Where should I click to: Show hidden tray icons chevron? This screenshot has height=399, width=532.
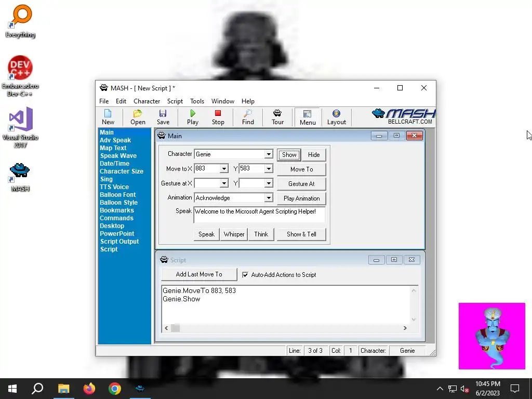pyautogui.click(x=440, y=389)
